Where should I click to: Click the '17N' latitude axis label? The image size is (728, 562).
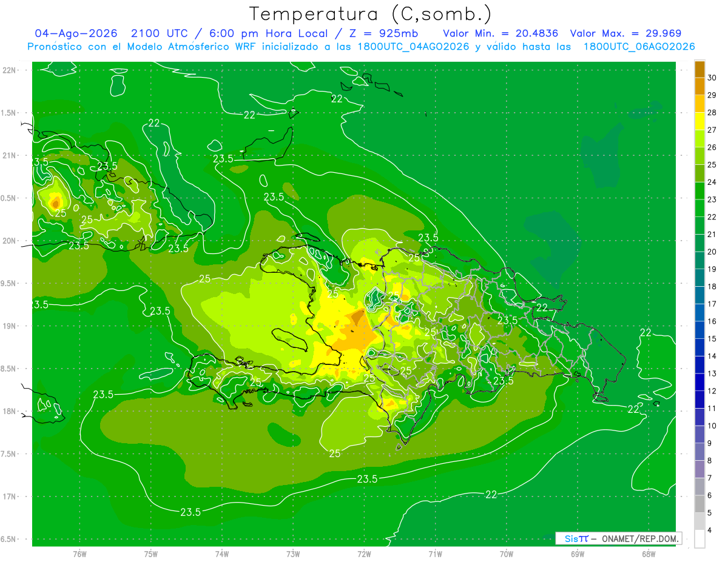pos(10,497)
